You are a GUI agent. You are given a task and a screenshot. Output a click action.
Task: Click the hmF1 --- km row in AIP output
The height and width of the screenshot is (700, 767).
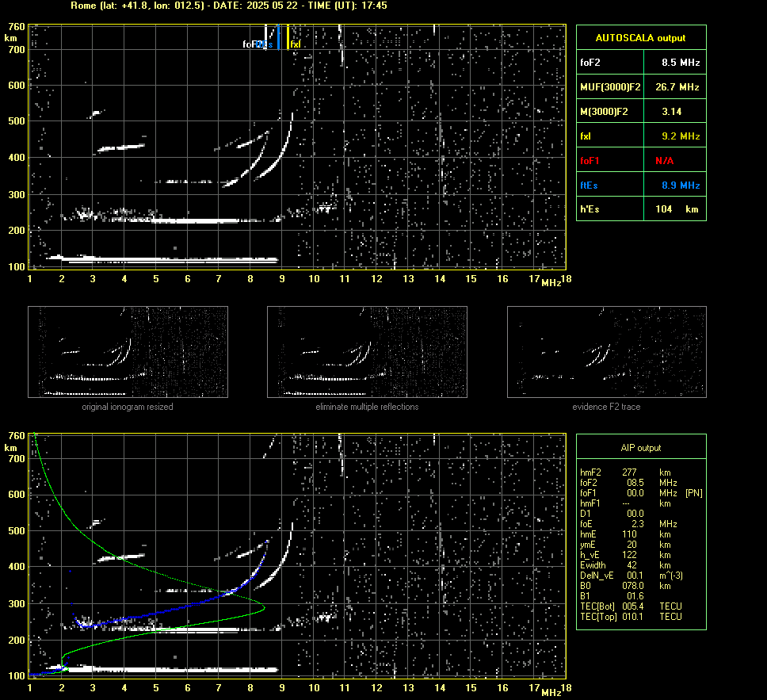coord(626,503)
